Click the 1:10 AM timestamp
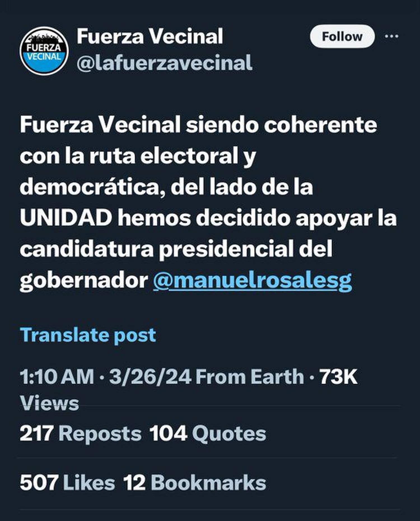The image size is (420, 521). click(57, 377)
